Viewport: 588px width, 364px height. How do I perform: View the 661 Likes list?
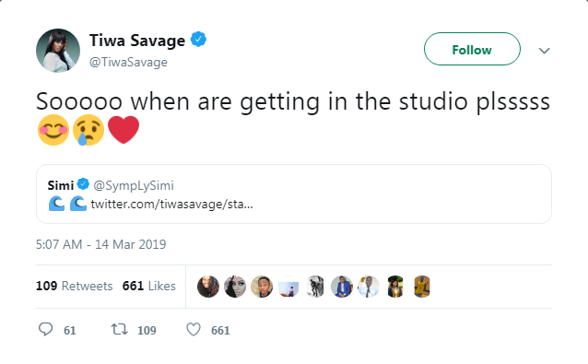(149, 286)
